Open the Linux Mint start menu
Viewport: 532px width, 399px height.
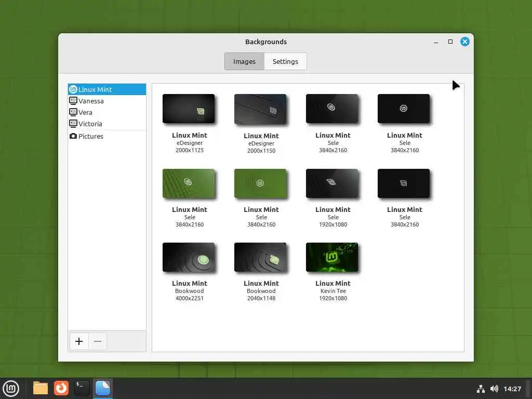[11, 389]
